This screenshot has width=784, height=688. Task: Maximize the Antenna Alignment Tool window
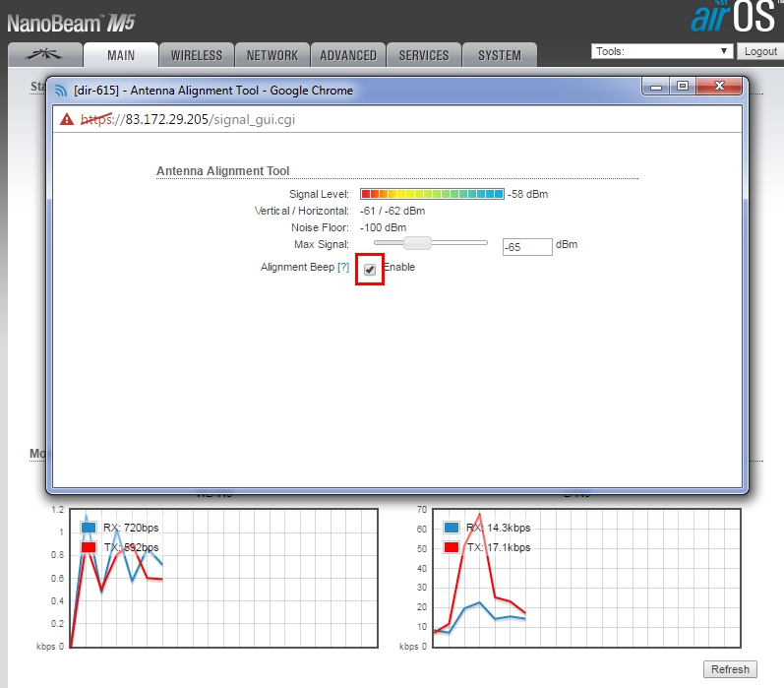(683, 87)
